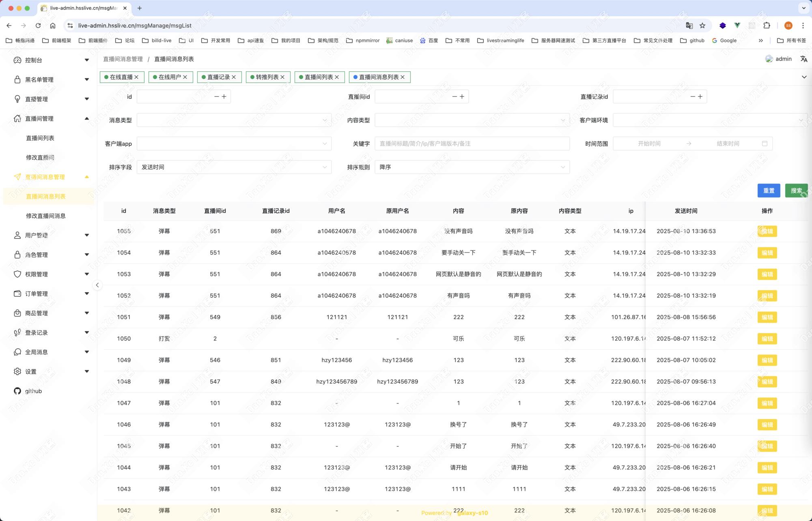The image size is (812, 521).
Task: Click the blue 重置 button
Action: (769, 191)
